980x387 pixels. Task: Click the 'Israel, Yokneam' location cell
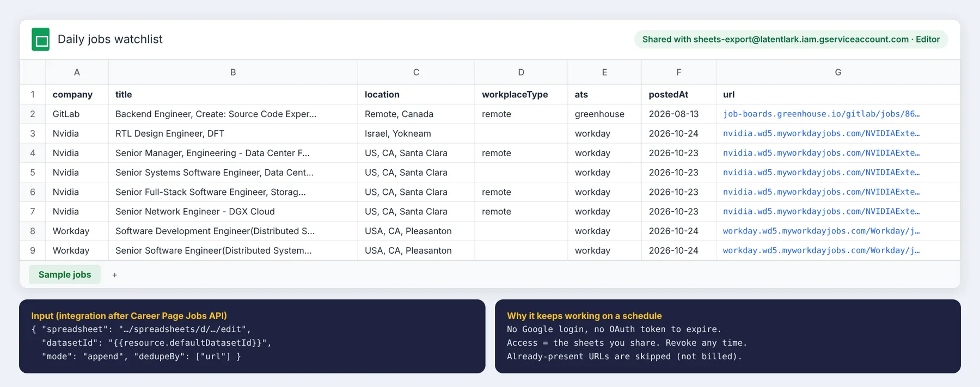click(416, 133)
